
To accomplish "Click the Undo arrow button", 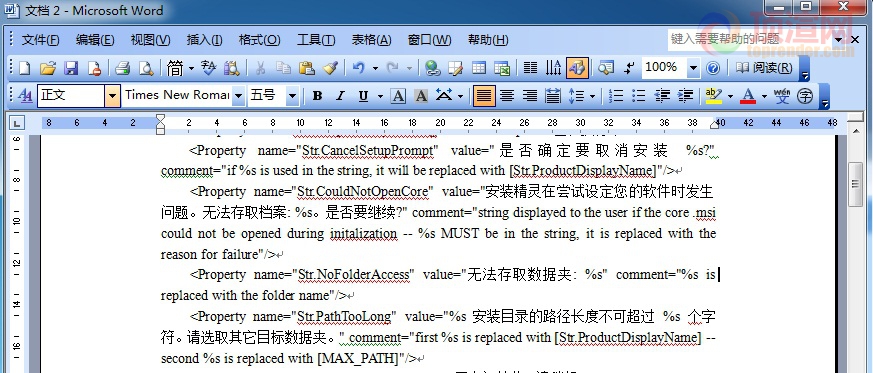I will 358,68.
